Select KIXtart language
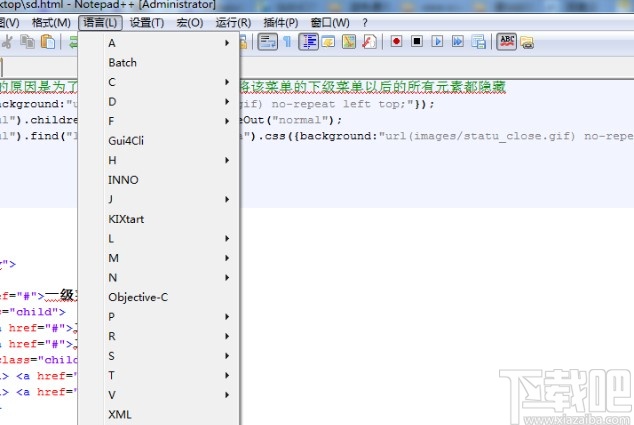 [x=159, y=219]
